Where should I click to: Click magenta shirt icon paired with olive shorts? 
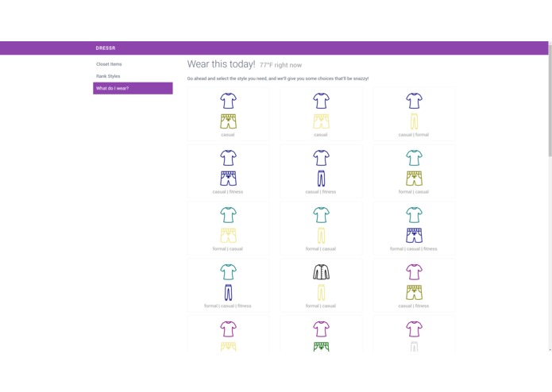coord(414,271)
